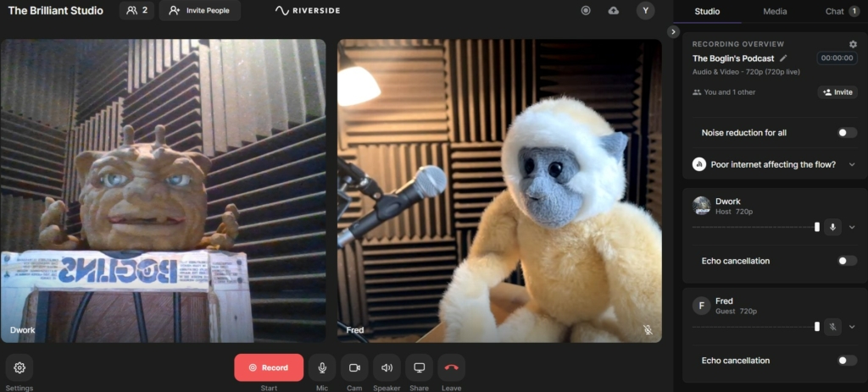The width and height of the screenshot is (868, 392).
Task: Expand Poor internet affecting the flow
Action: pyautogui.click(x=852, y=164)
